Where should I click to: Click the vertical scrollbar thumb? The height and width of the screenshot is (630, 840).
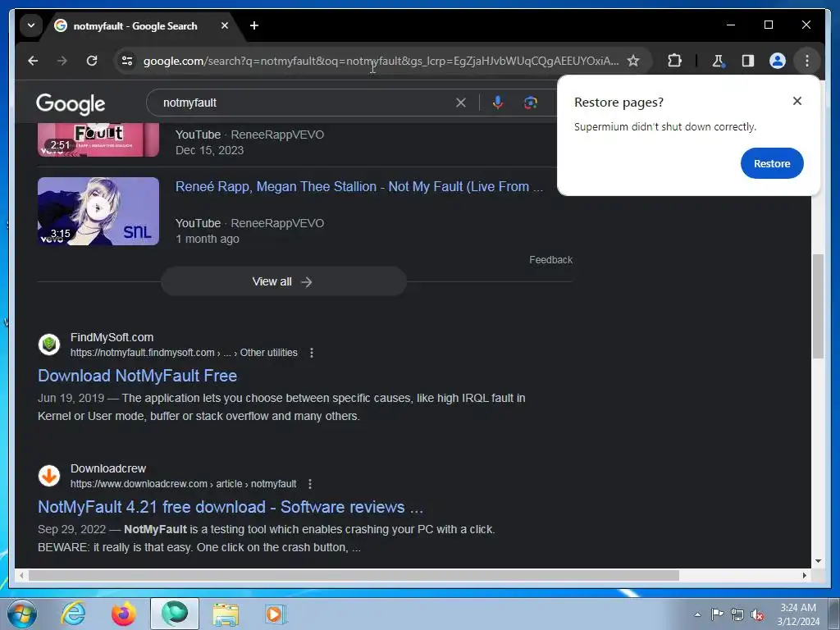[818, 307]
